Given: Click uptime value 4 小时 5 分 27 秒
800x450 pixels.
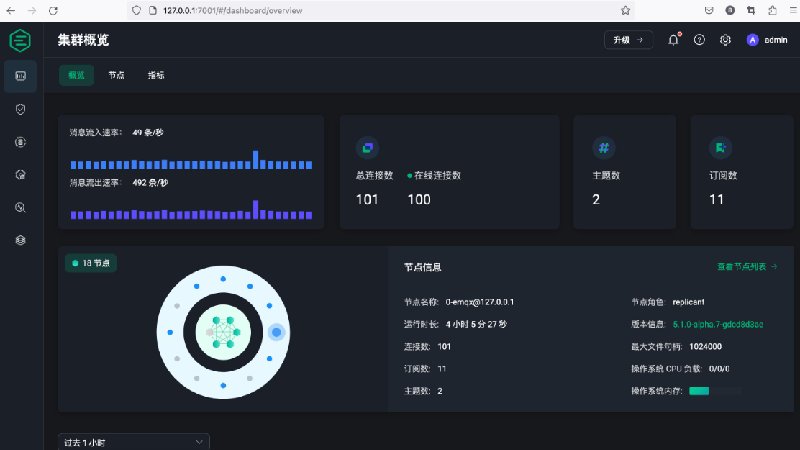Looking at the screenshot, I should (x=476, y=324).
